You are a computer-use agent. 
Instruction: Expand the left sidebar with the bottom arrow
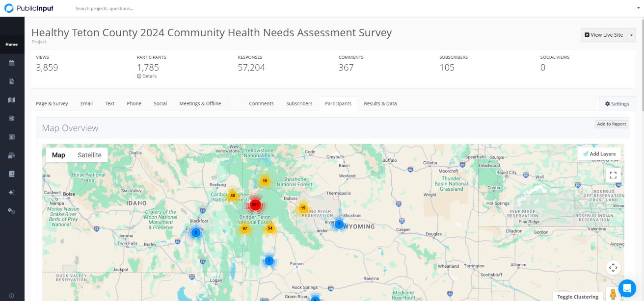click(12, 296)
